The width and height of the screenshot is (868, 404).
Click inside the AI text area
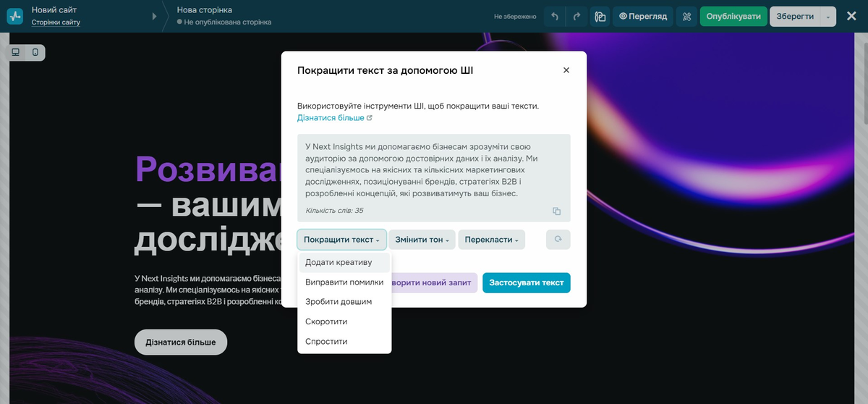pyautogui.click(x=434, y=177)
